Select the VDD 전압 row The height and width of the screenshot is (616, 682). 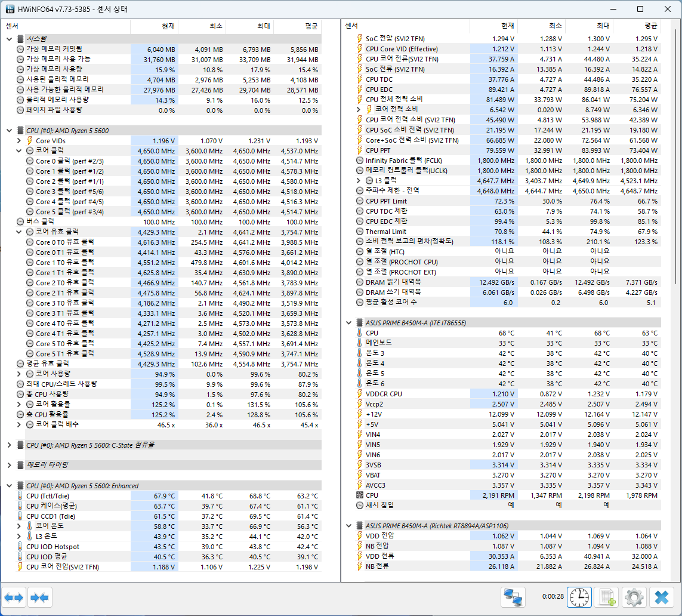pos(508,536)
